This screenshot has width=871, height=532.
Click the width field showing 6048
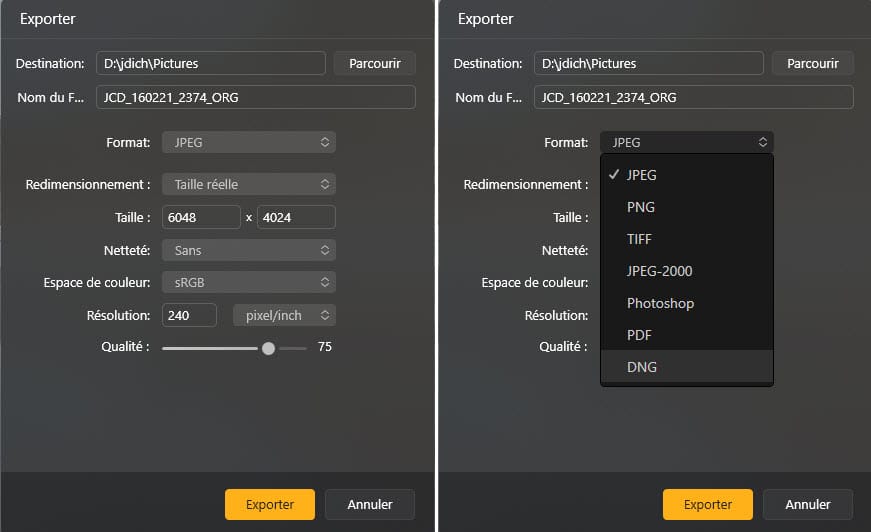pos(201,217)
